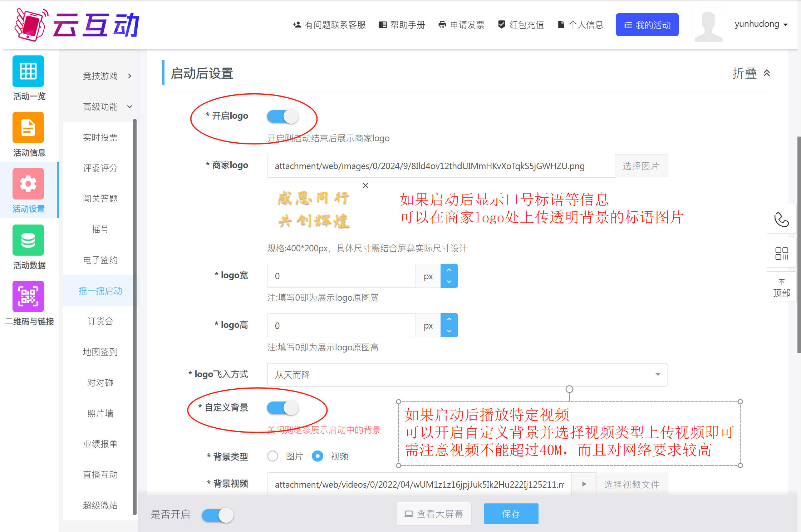801x532 pixels.
Task: Select the 图片 background type radio
Action: [x=273, y=456]
